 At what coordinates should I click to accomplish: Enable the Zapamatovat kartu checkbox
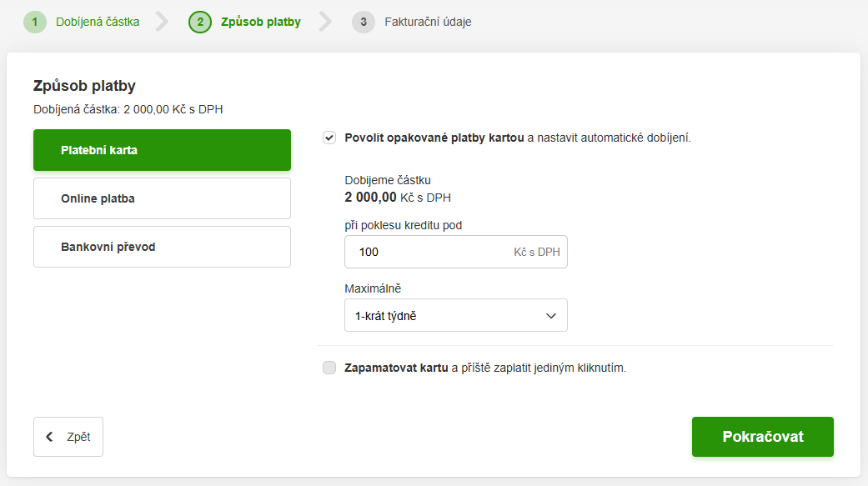[x=329, y=368]
